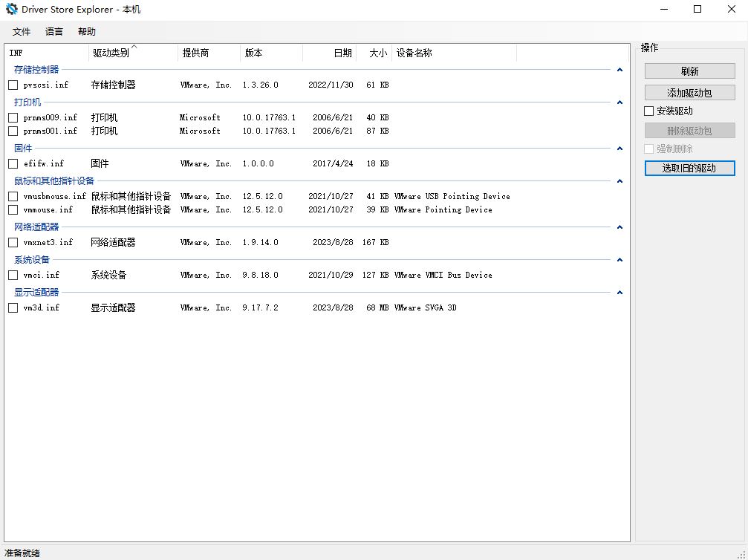Check the vmxnet3.inf driver box
This screenshot has height=560, width=748.
13,243
